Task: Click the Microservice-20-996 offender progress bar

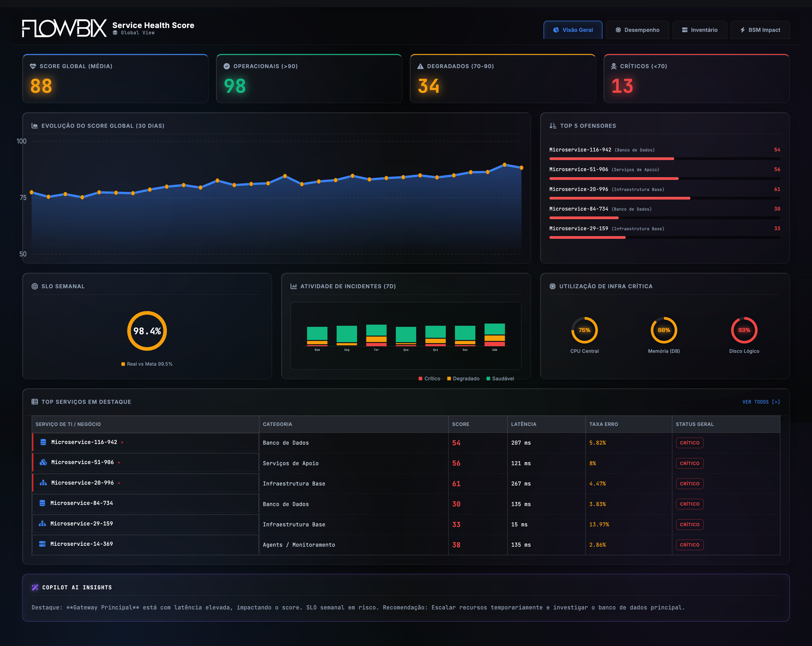Action: pyautogui.click(x=665, y=198)
